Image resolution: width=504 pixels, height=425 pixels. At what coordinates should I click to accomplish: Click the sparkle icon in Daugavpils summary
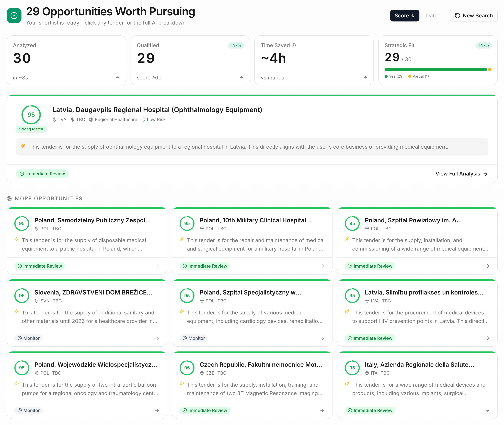tap(23, 146)
